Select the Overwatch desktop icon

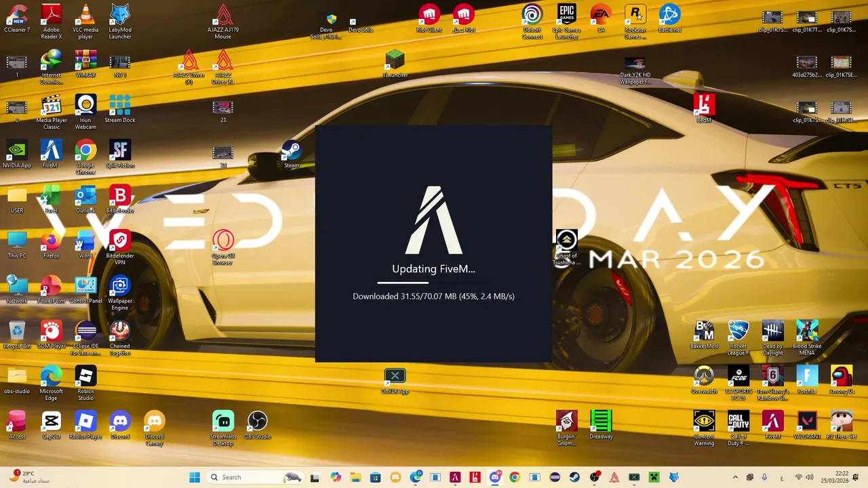(704, 381)
